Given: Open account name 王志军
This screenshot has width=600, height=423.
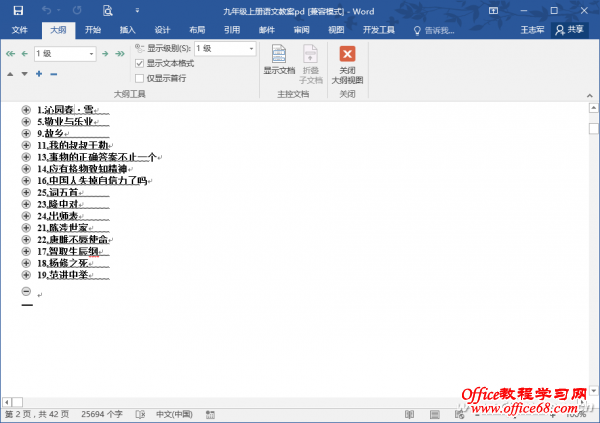Looking at the screenshot, I should coord(532,30).
